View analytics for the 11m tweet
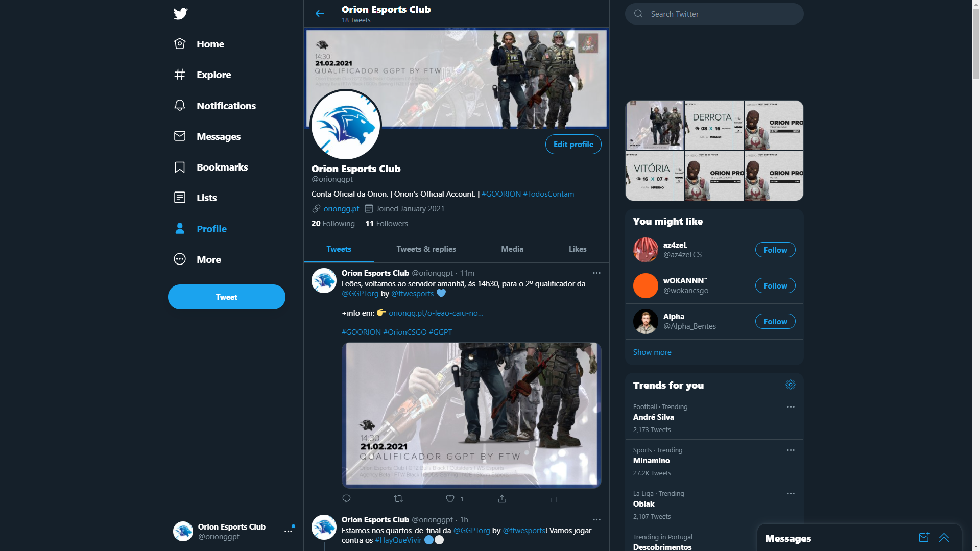 click(554, 499)
